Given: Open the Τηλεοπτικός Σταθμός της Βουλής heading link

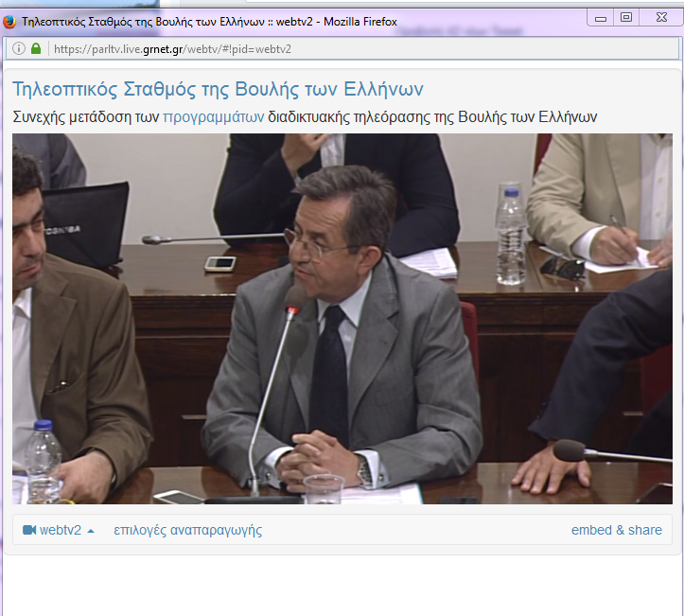Looking at the screenshot, I should click(x=218, y=89).
